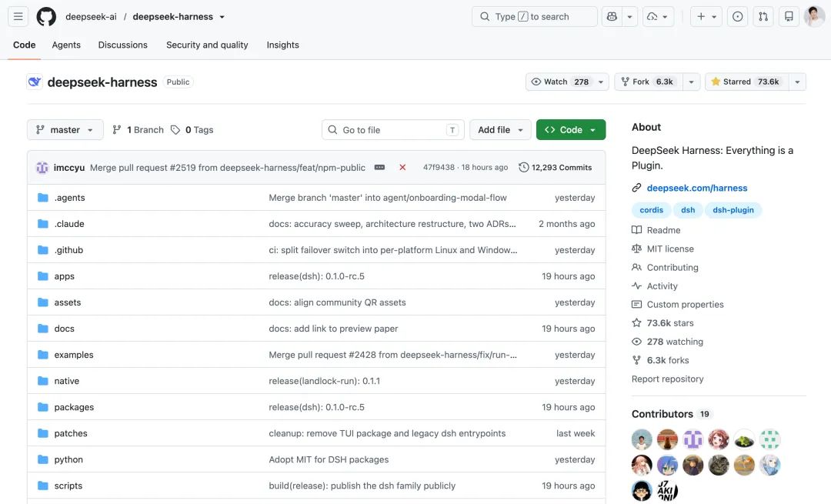This screenshot has height=504, width=831.
Task: Open the issues icon in the header
Action: click(737, 16)
